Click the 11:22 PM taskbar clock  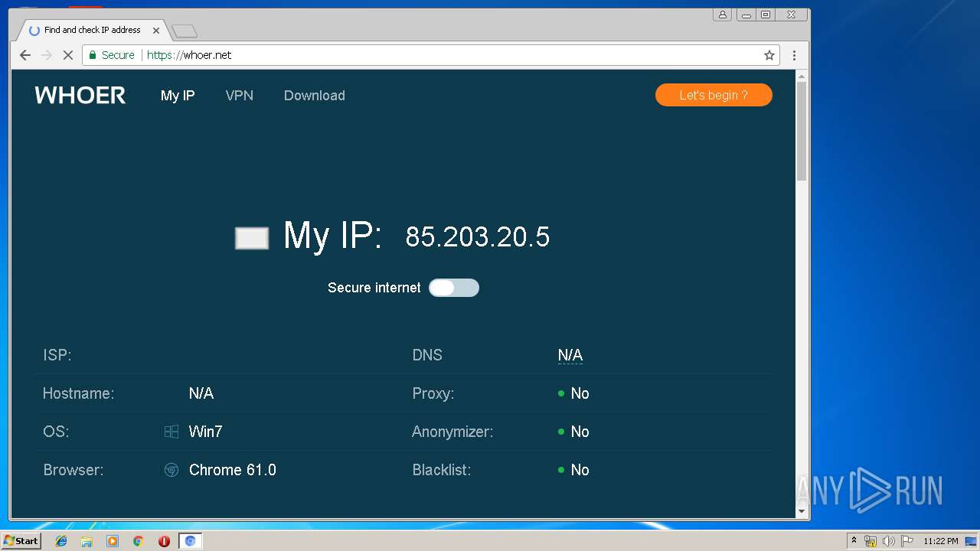click(x=940, y=541)
